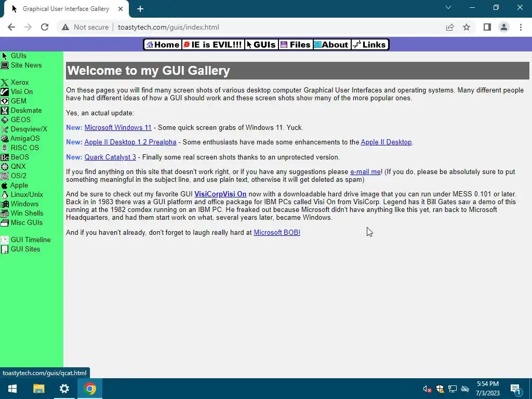Expand the tab search chevron
This screenshot has width=532, height=399.
[x=448, y=7]
